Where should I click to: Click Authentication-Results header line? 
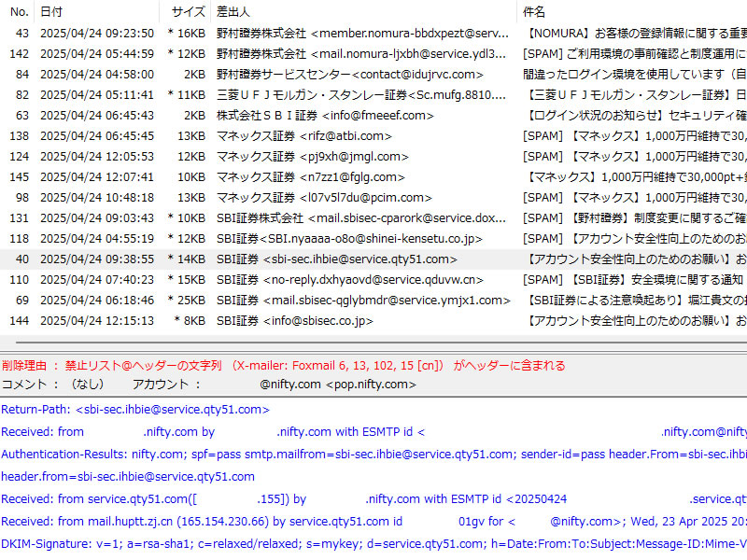pyautogui.click(x=373, y=454)
